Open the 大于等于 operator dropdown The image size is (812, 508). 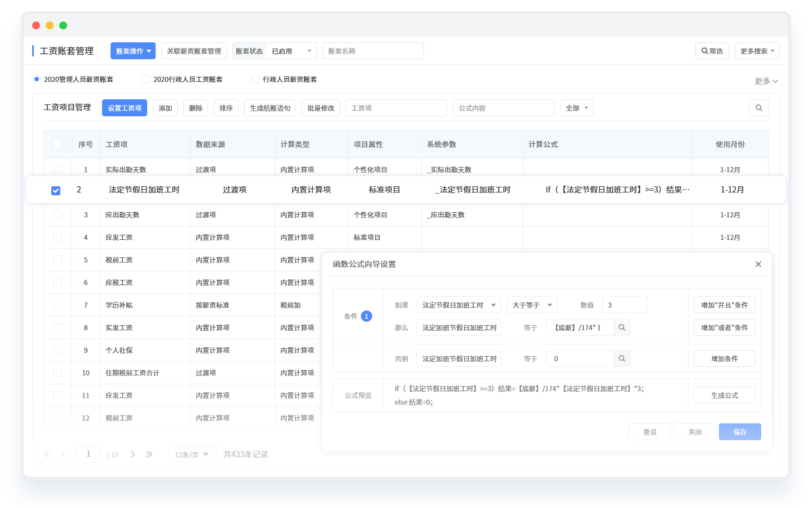coord(532,305)
